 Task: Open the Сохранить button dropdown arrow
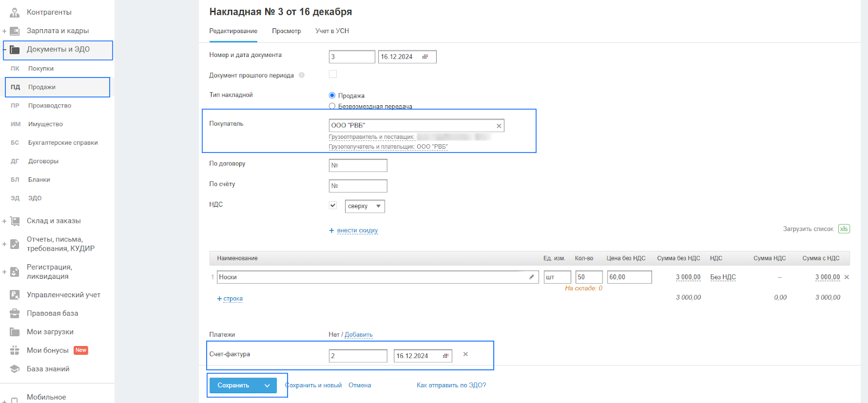(267, 386)
